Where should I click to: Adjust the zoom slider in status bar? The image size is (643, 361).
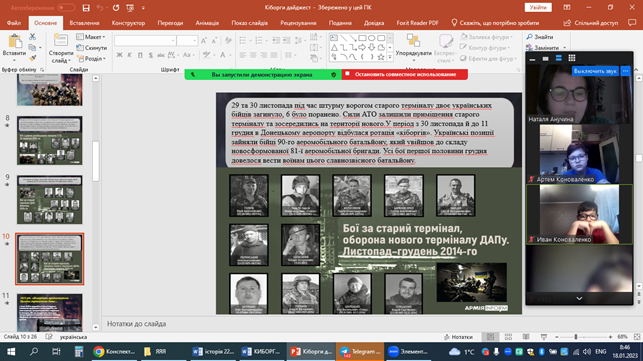tap(576, 337)
